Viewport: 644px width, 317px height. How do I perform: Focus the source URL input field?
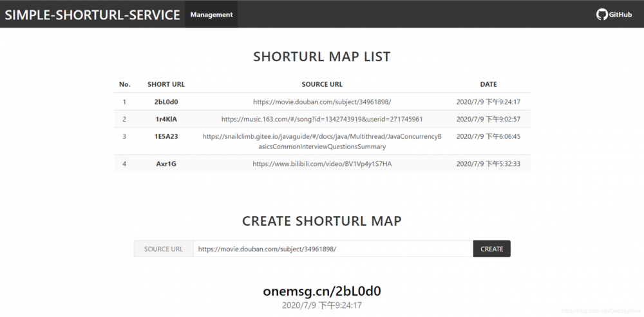pos(333,249)
